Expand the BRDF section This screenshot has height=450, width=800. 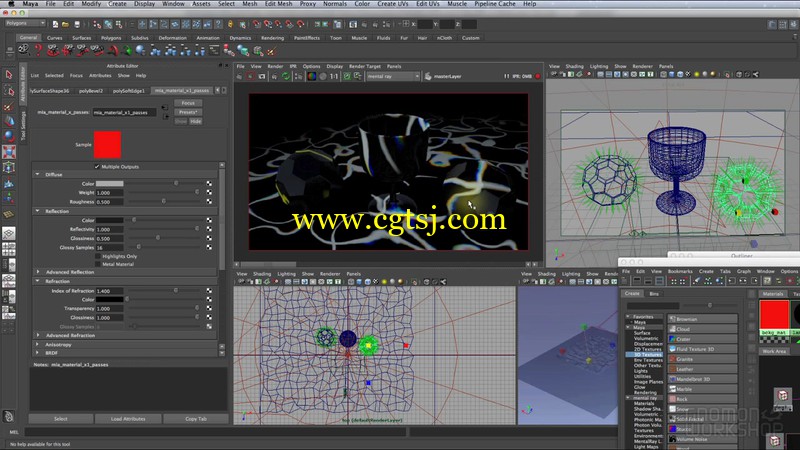pos(37,353)
